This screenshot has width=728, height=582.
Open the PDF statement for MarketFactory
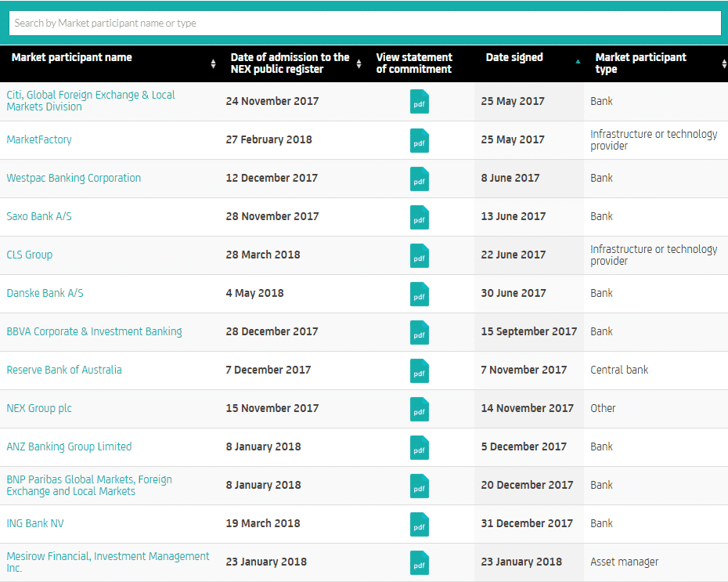(x=420, y=140)
